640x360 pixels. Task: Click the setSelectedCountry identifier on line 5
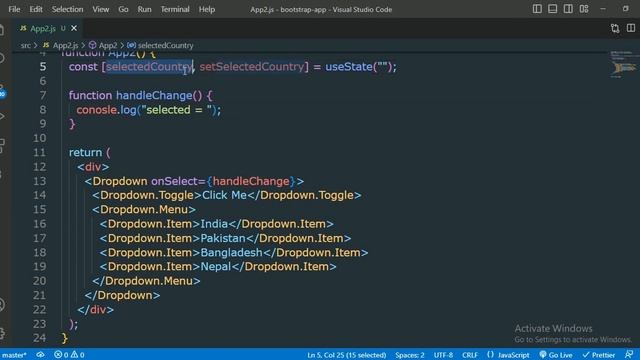coord(252,67)
